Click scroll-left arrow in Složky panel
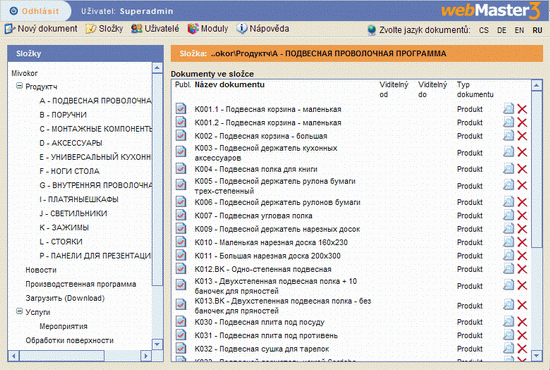 (x=13, y=356)
